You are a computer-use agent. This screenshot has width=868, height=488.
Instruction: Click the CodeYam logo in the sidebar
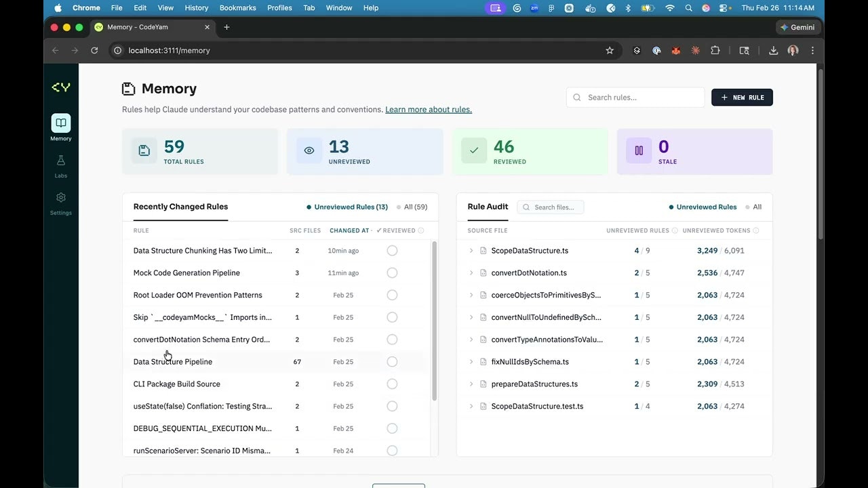point(61,87)
